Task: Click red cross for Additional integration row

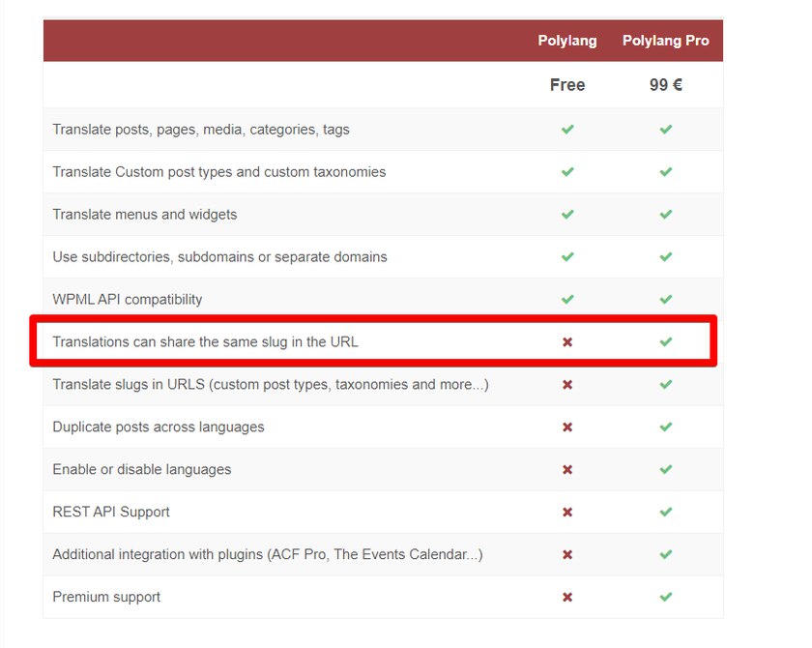Action: (x=567, y=554)
